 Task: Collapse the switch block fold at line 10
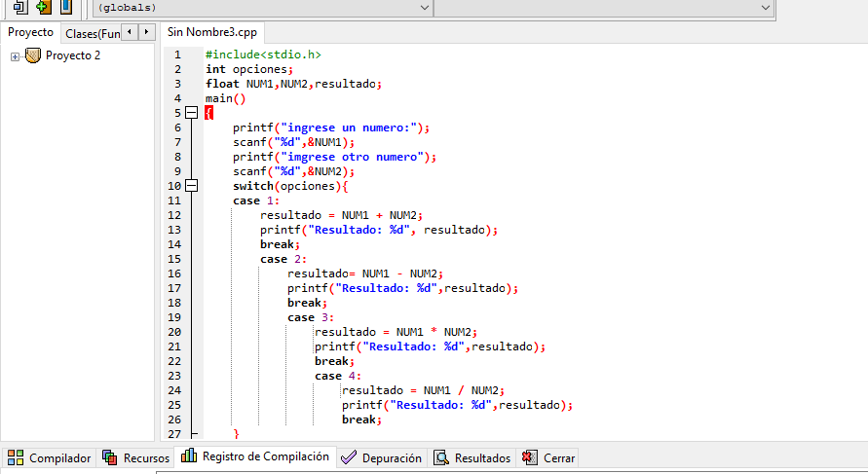tap(192, 186)
